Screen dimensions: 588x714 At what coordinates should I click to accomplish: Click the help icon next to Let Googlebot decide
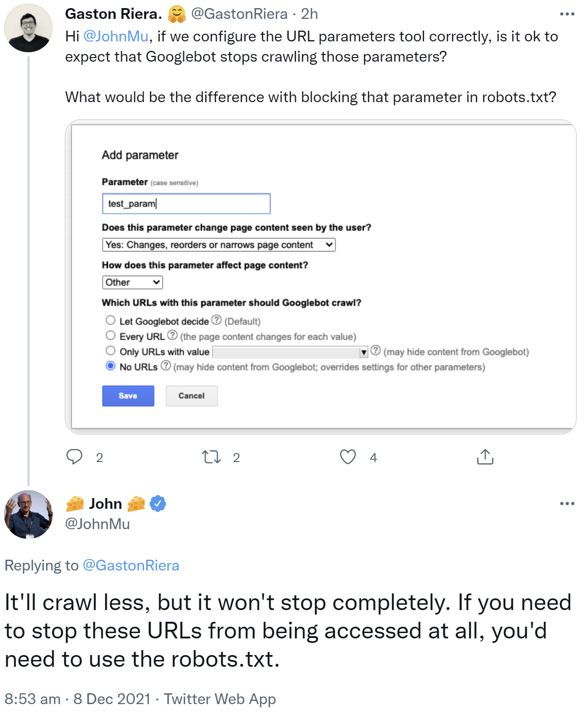click(x=216, y=320)
